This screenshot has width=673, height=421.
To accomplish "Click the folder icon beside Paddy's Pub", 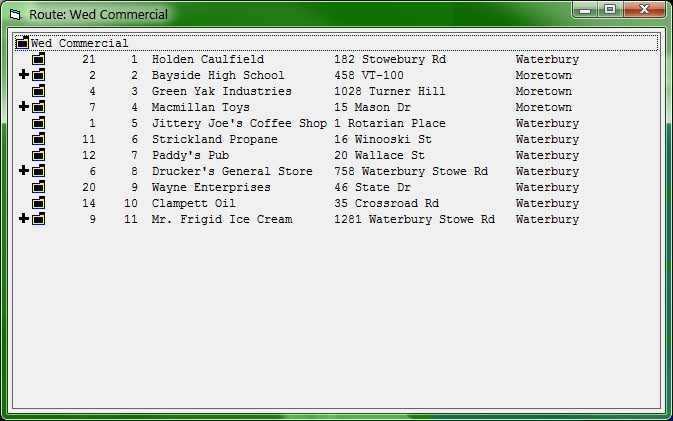I will click(x=39, y=155).
